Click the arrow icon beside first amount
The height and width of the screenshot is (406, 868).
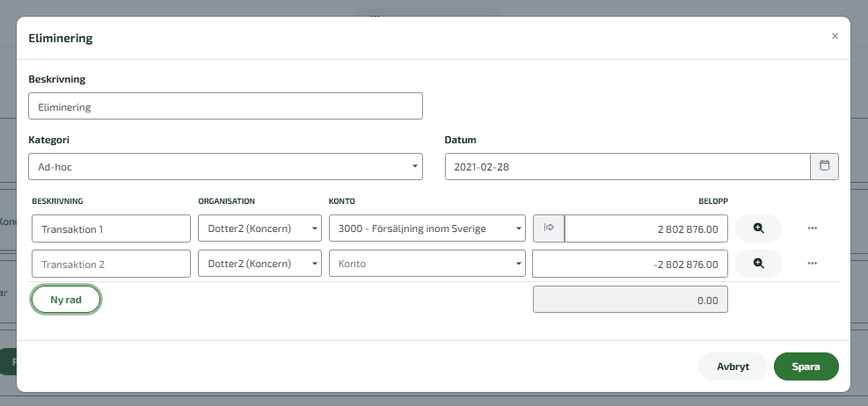pos(549,228)
